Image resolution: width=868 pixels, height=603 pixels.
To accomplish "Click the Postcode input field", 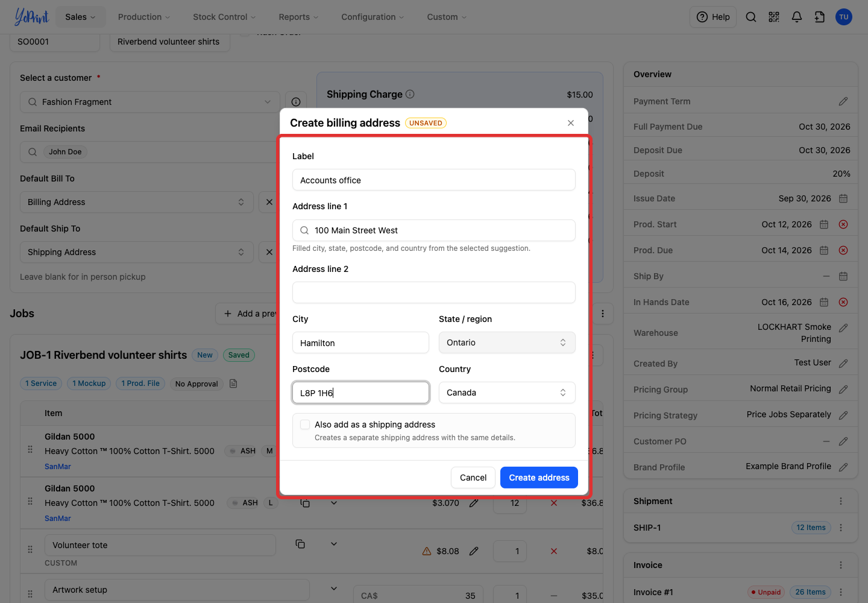I will 360,393.
